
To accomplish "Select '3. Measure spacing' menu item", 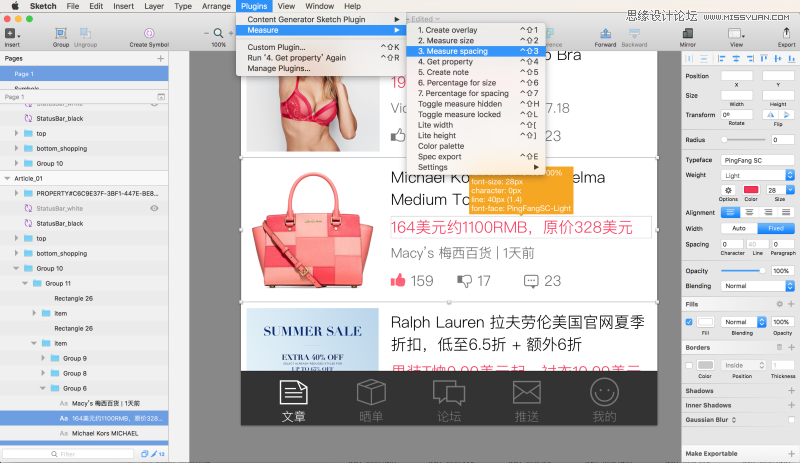I will pyautogui.click(x=476, y=51).
